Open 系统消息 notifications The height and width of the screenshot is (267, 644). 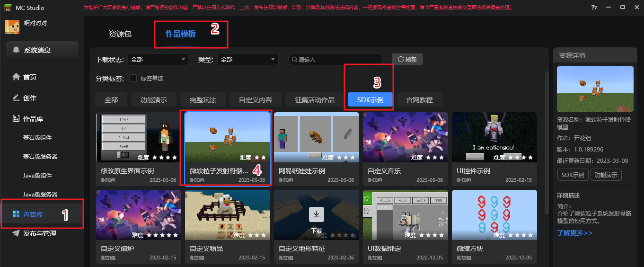42,50
